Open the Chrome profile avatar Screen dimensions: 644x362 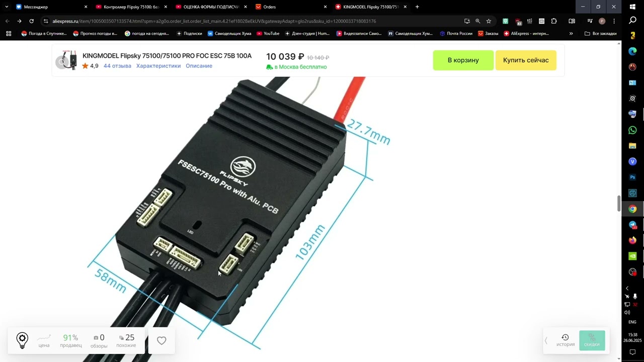pos(602,21)
